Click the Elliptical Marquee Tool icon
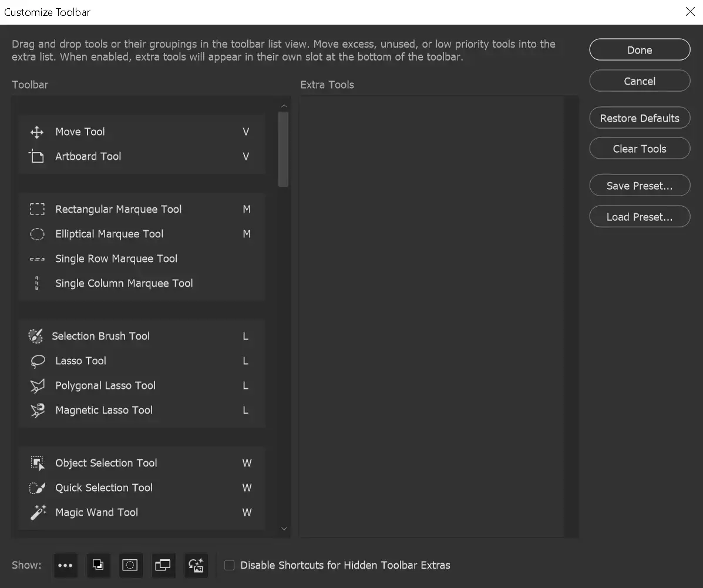This screenshot has height=588, width=703. [37, 234]
